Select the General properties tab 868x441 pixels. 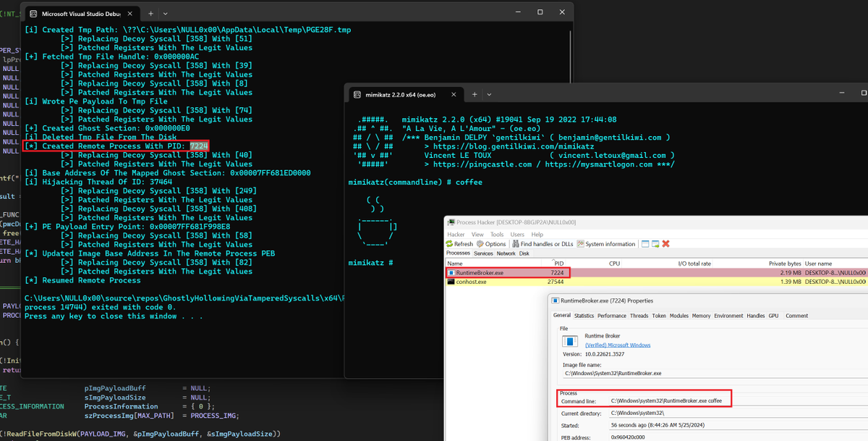coord(562,316)
